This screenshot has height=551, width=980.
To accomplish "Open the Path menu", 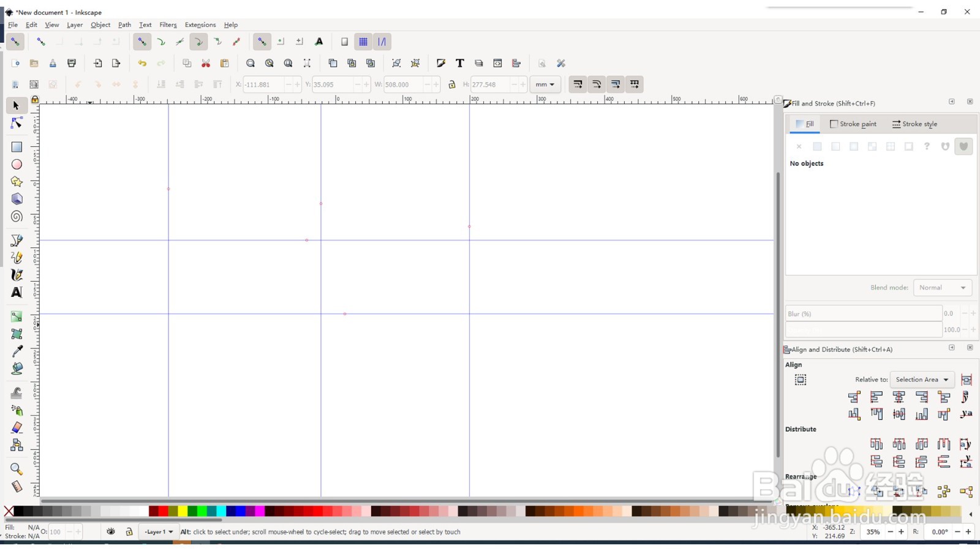I will pos(124,25).
